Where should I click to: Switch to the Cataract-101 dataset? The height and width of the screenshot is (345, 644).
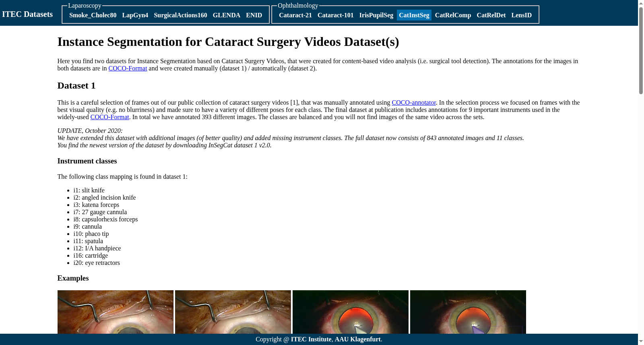[336, 15]
